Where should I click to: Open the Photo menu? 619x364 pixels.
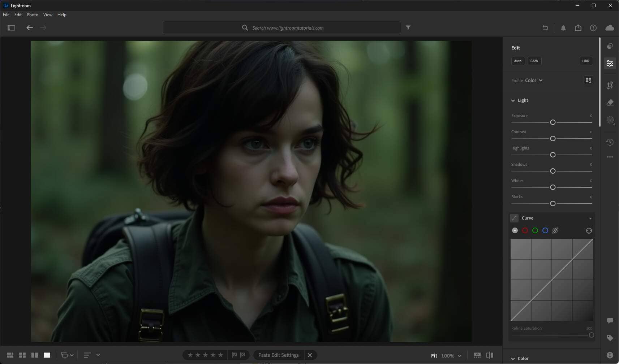click(x=32, y=15)
